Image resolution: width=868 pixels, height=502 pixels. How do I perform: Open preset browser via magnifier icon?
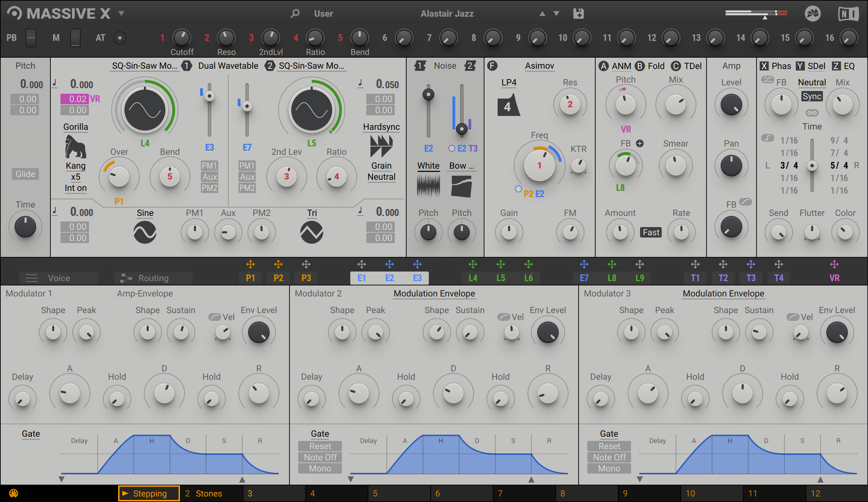(x=295, y=14)
